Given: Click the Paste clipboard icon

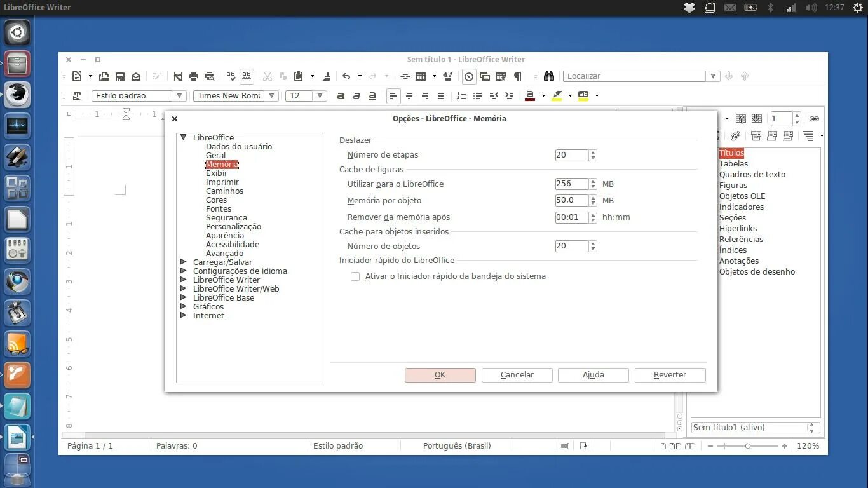Looking at the screenshot, I should 299,76.
